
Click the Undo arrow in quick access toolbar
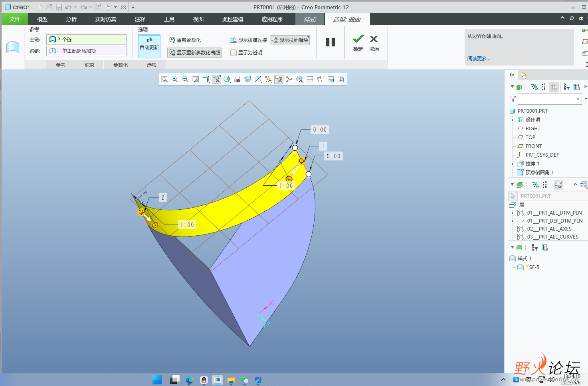69,7
